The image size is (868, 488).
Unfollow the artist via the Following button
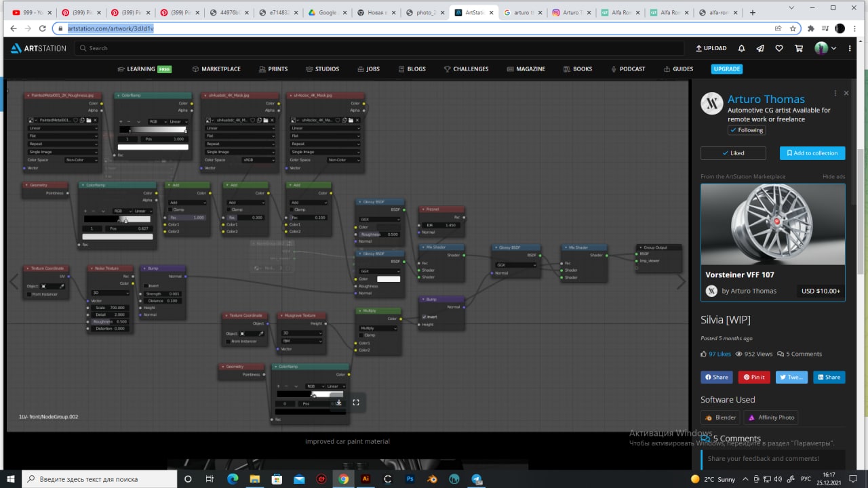[x=747, y=130]
